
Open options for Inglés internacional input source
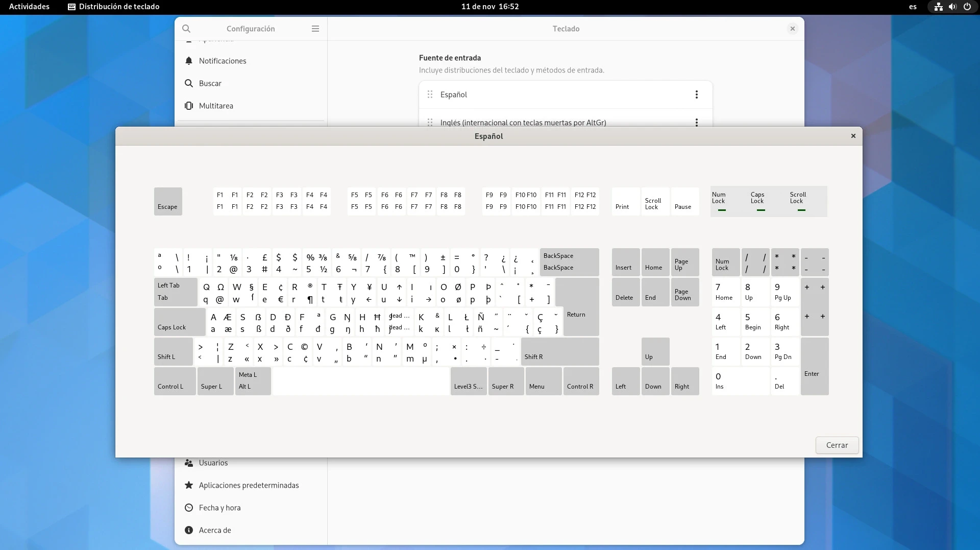coord(696,122)
